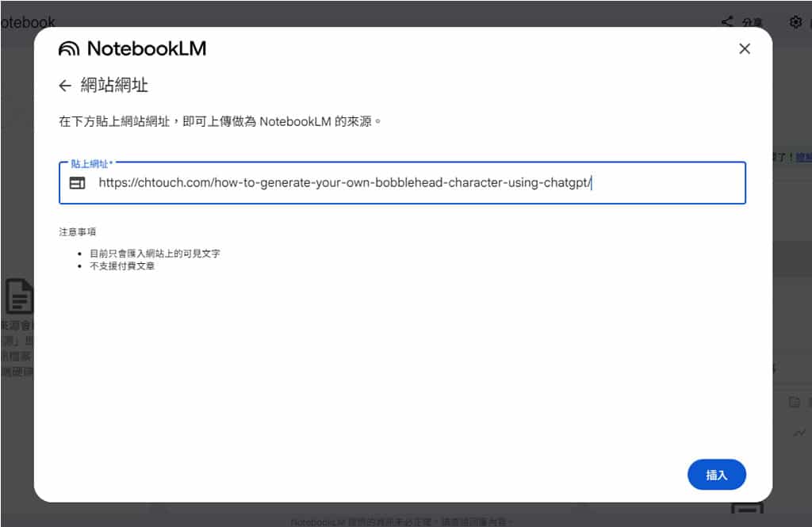Click text 目前只會匯入網站上的可見文字
Viewport: 812px width, 527px height.
[x=155, y=253]
